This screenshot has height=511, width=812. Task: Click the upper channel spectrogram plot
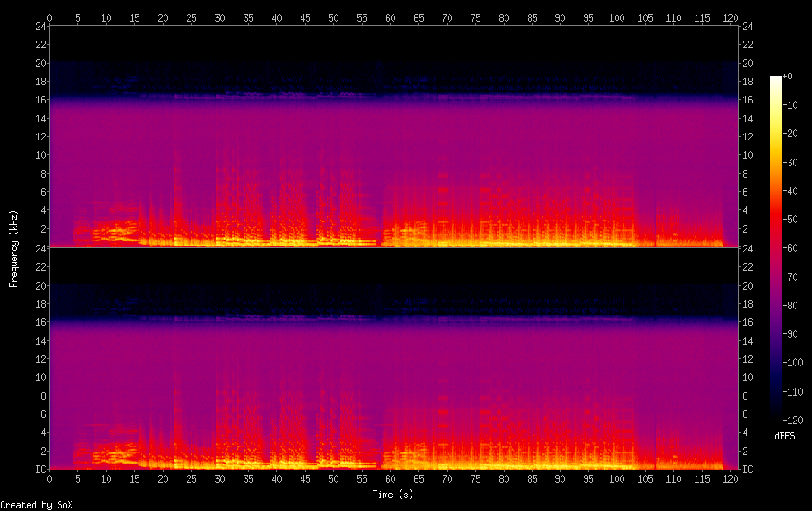pyautogui.click(x=393, y=136)
